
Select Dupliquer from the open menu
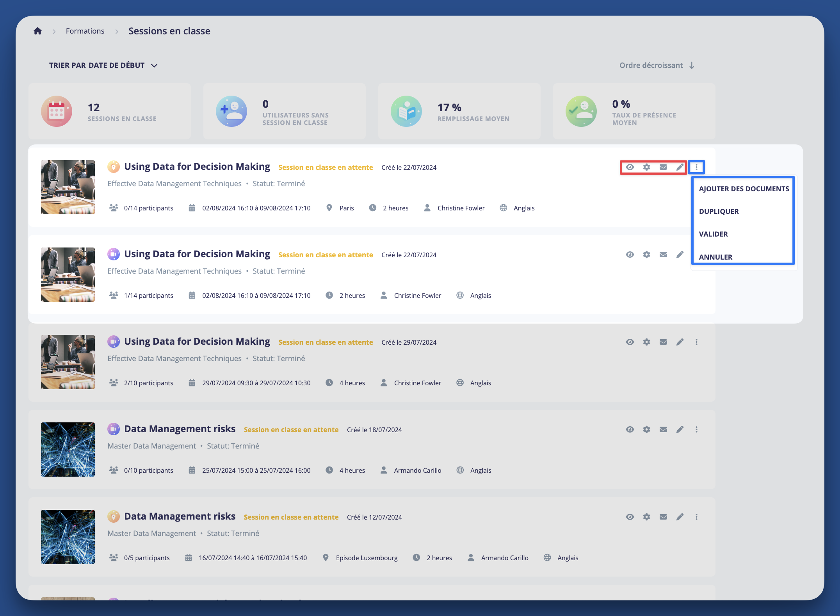(x=719, y=211)
